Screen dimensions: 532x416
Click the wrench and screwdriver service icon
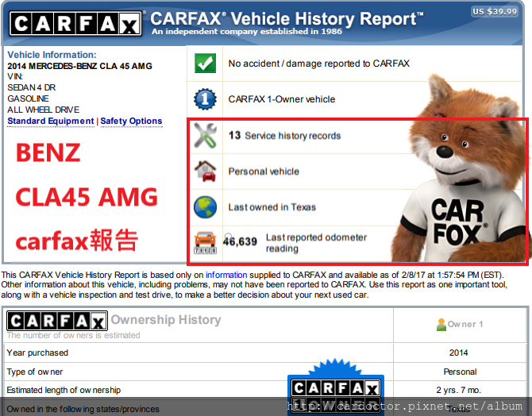205,136
